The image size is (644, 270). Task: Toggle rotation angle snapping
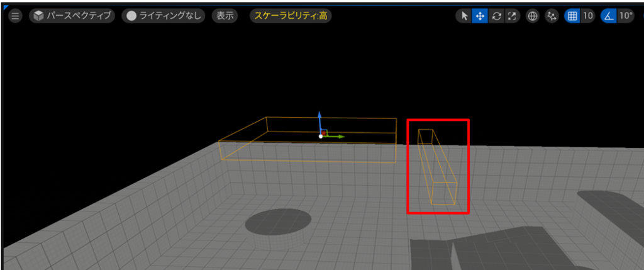tap(609, 16)
